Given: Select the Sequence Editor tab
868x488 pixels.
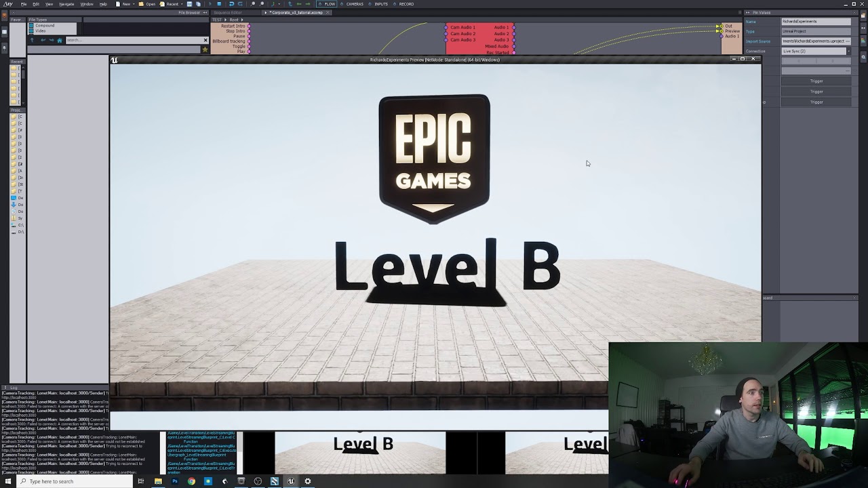Looking at the screenshot, I should click(228, 12).
